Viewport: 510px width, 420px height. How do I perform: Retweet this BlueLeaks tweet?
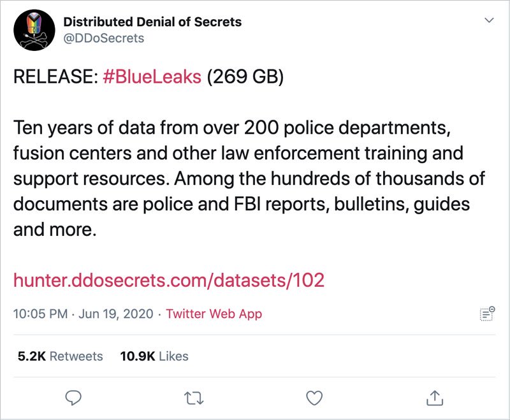coord(192,398)
